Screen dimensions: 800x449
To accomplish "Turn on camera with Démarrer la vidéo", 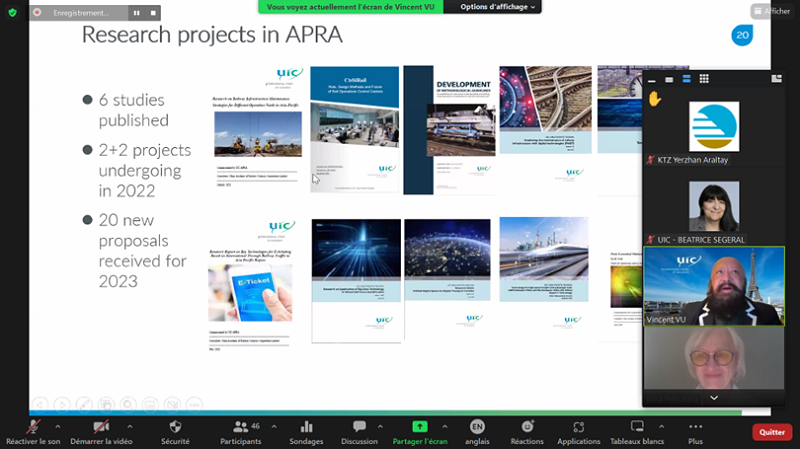I will coord(104,431).
